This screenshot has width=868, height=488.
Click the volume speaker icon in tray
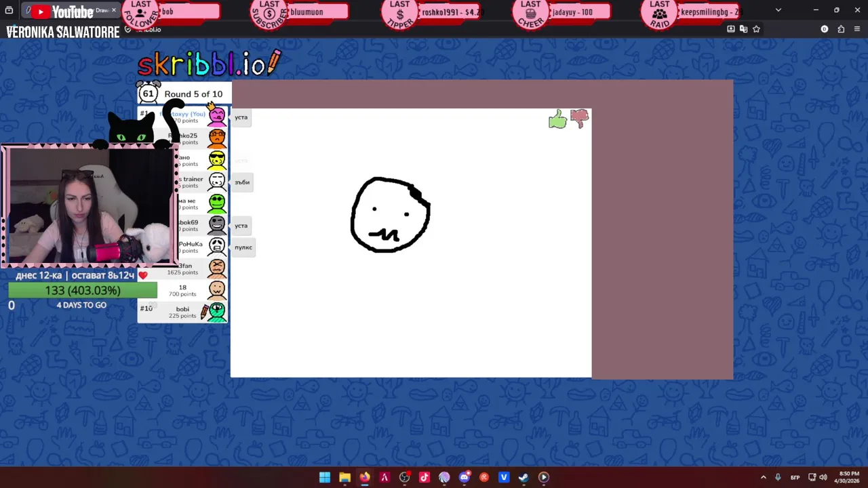823,477
